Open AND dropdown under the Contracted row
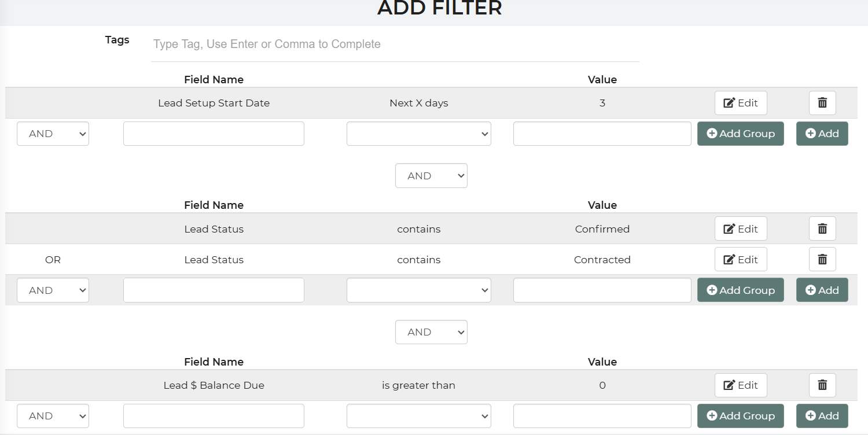The width and height of the screenshot is (868, 435). (53, 290)
